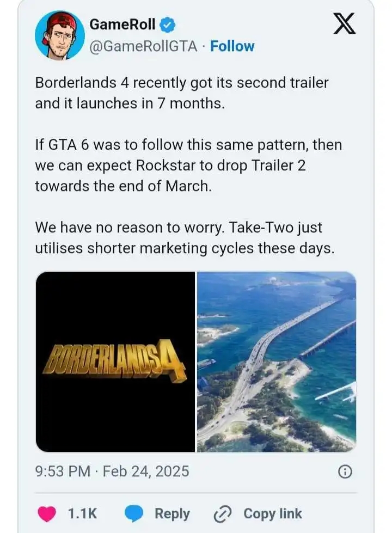
Task: Open the @GameRollGTA handle
Action: 143,46
